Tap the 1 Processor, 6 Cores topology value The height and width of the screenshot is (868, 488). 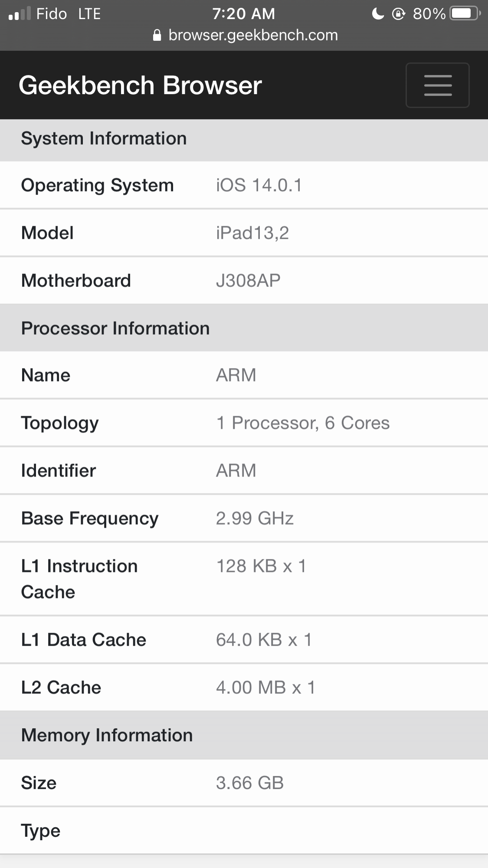(x=303, y=423)
